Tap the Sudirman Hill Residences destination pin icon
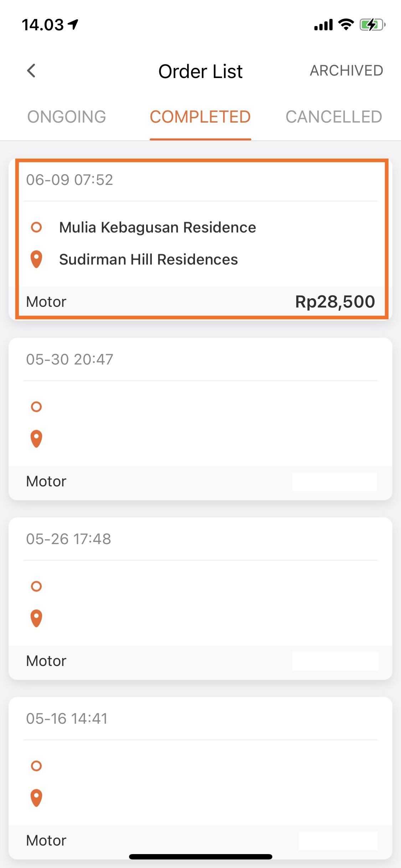Image resolution: width=401 pixels, height=868 pixels. point(36,259)
